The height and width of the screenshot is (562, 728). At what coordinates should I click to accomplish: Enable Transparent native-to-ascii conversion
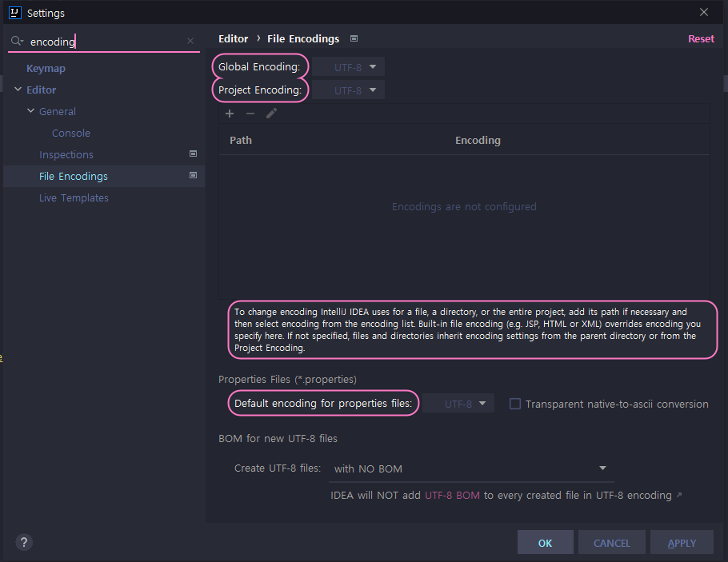tap(515, 404)
